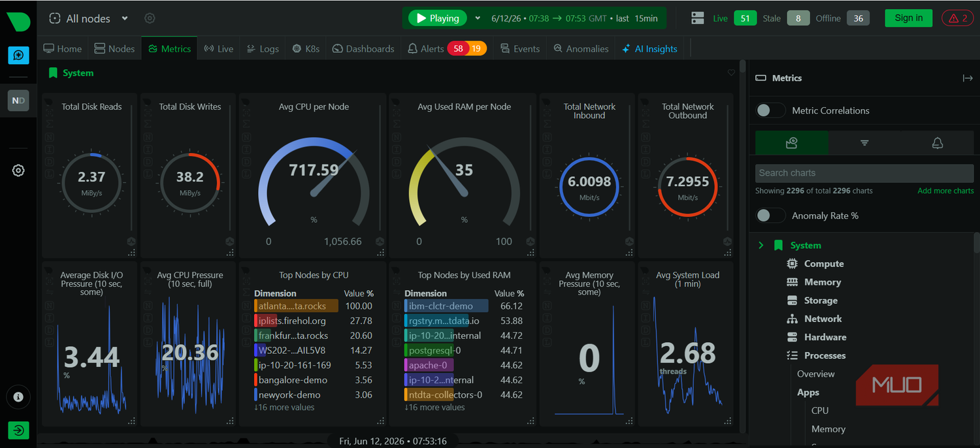Click the info icon in left sidebar
The width and height of the screenshot is (980, 448).
[18, 396]
